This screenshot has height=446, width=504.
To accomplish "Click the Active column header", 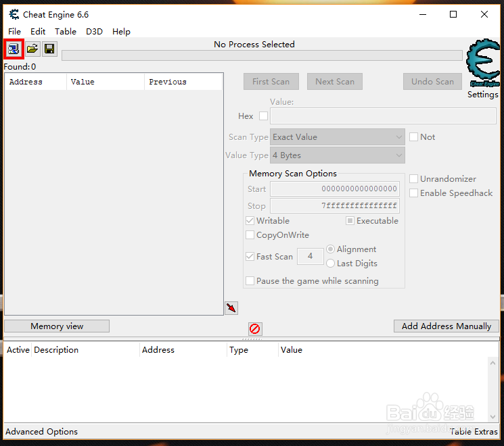I will (18, 349).
